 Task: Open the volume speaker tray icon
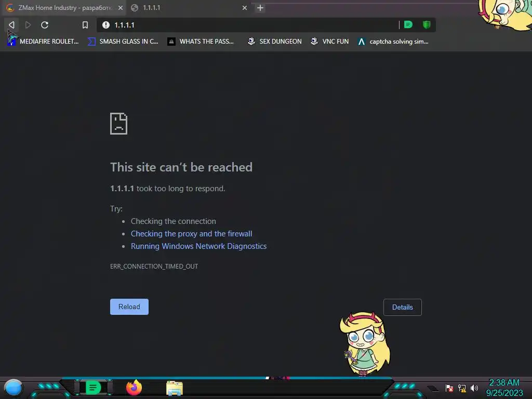474,388
